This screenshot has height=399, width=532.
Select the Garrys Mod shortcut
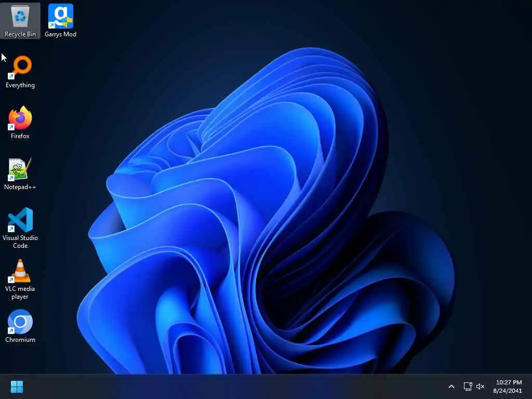click(x=60, y=21)
